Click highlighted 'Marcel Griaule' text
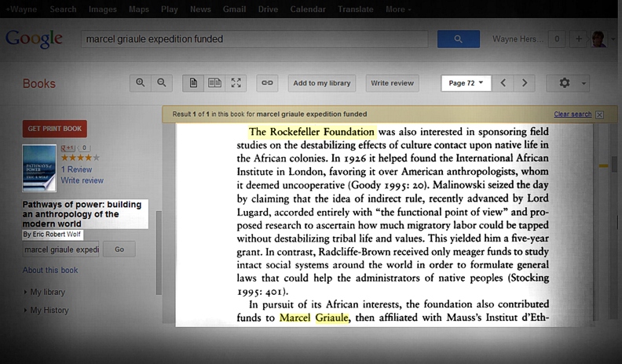 pyautogui.click(x=314, y=318)
